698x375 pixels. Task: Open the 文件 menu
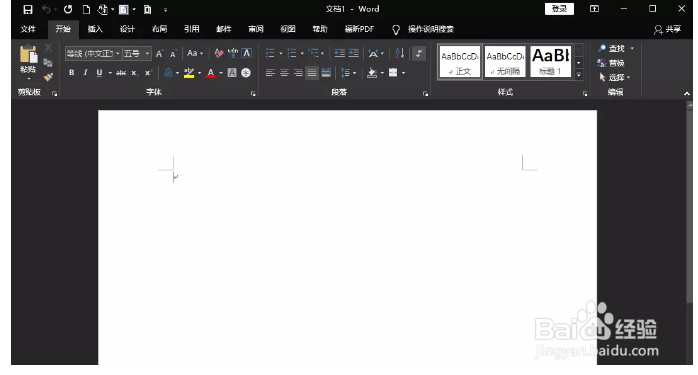click(x=28, y=29)
